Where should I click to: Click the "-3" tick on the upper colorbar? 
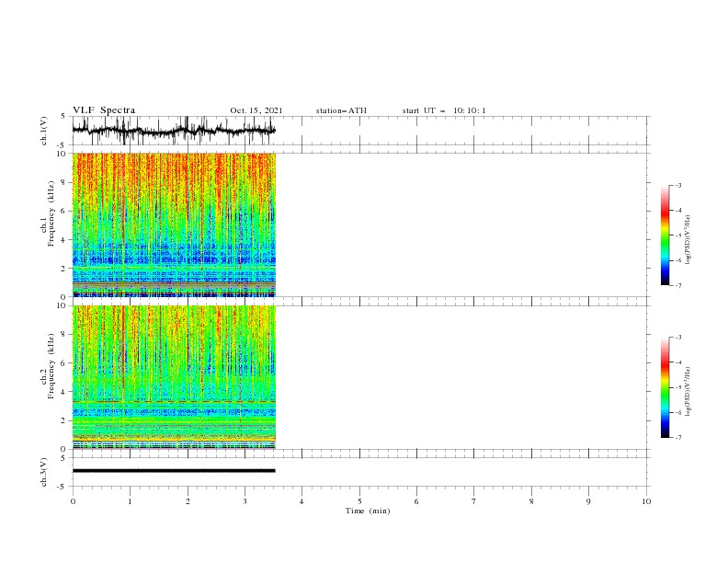[x=678, y=185]
